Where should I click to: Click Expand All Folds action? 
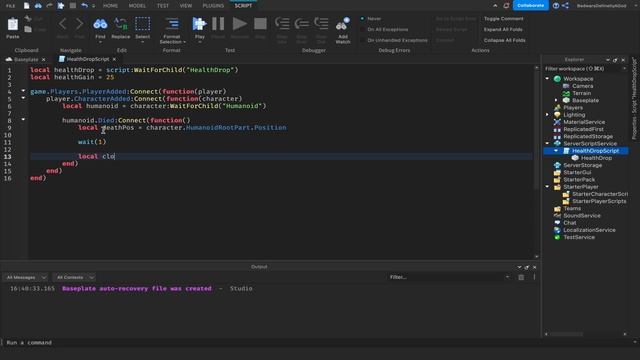tap(503, 29)
